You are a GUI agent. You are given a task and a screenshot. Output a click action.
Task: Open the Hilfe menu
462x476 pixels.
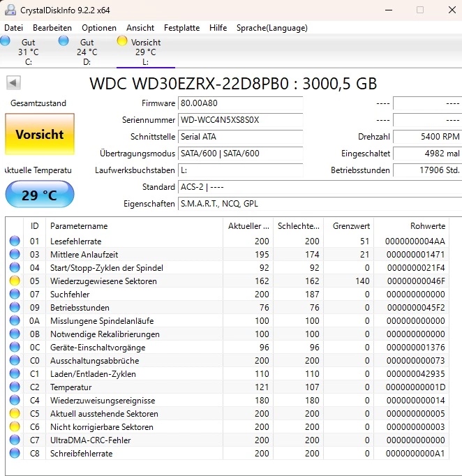click(218, 28)
